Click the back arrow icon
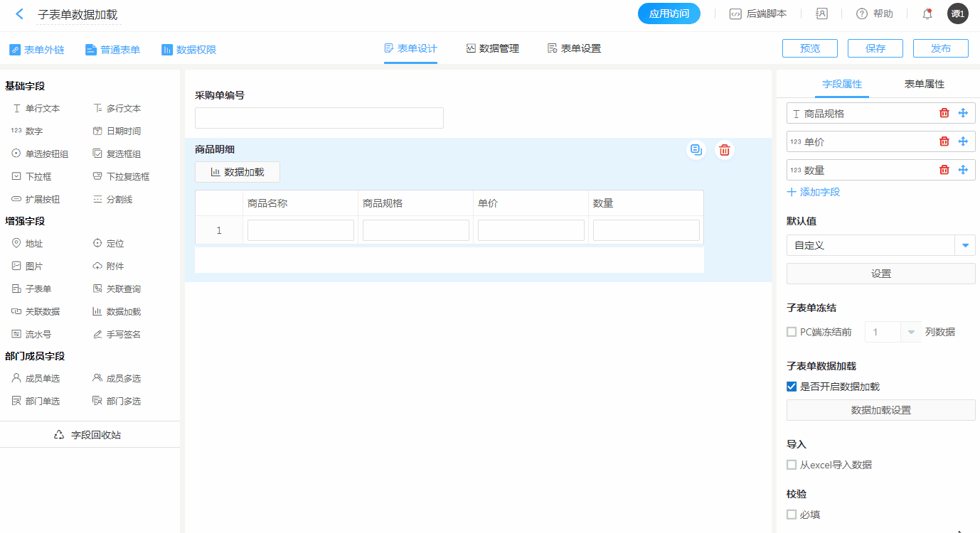980x533 pixels. [x=19, y=14]
